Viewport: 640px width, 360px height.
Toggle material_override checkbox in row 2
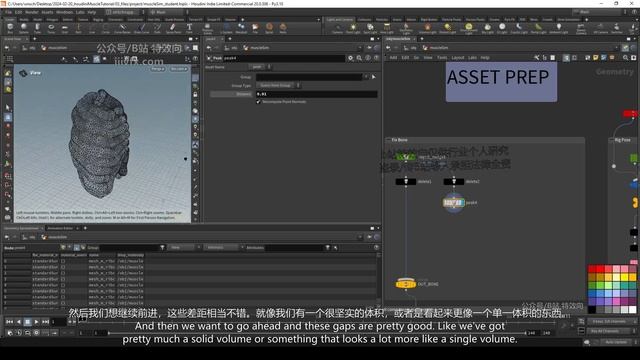pos(63,273)
